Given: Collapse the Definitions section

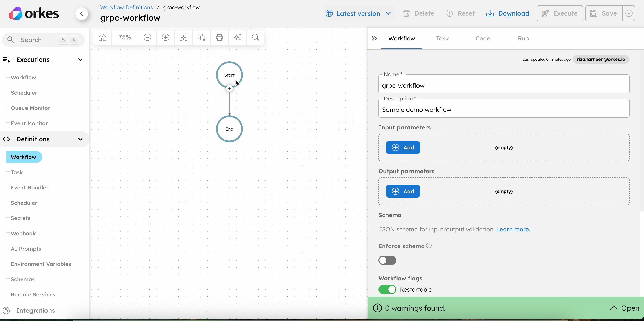Looking at the screenshot, I should (80, 139).
